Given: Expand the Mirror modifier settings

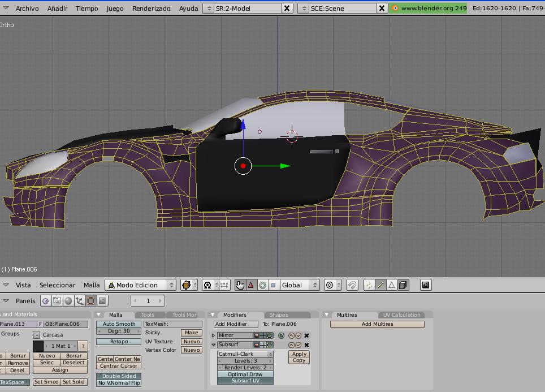Looking at the screenshot, I should 214,335.
